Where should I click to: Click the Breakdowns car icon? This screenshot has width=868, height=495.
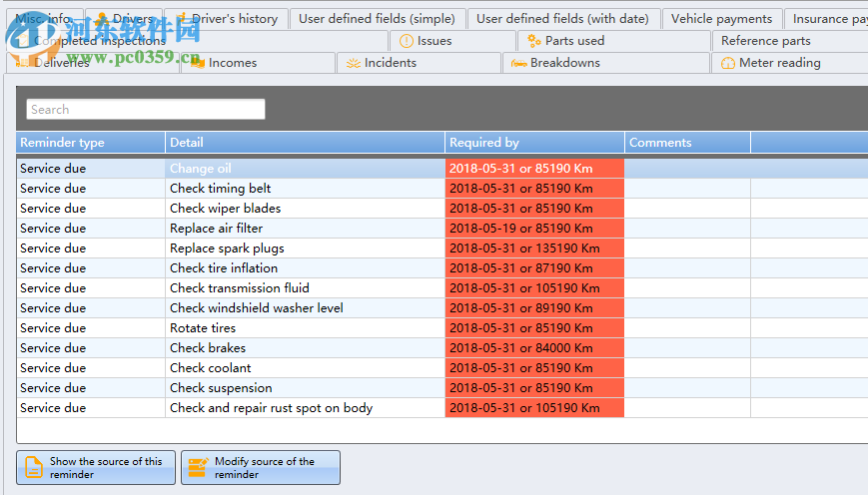[518, 63]
